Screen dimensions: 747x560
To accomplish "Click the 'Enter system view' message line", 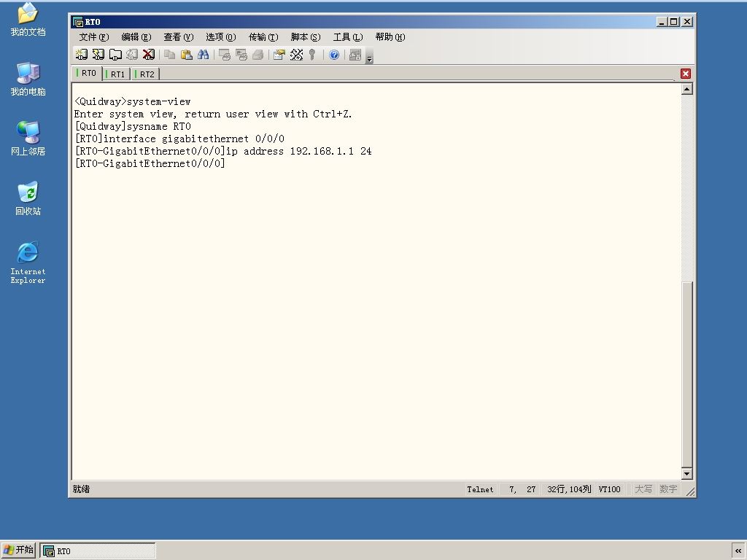I will [x=213, y=114].
